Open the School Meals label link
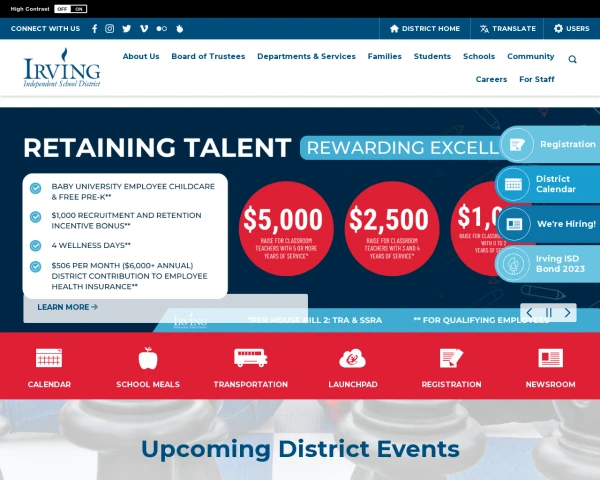Viewport: 600px width, 480px height. (148, 384)
